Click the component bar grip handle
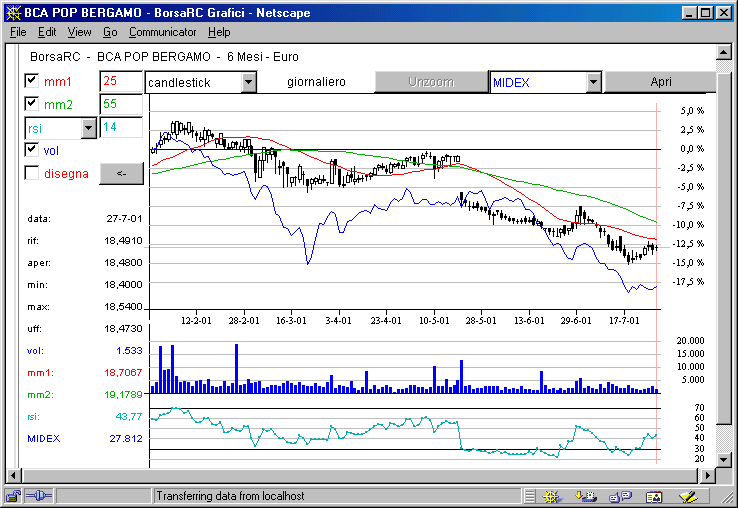 (x=529, y=496)
